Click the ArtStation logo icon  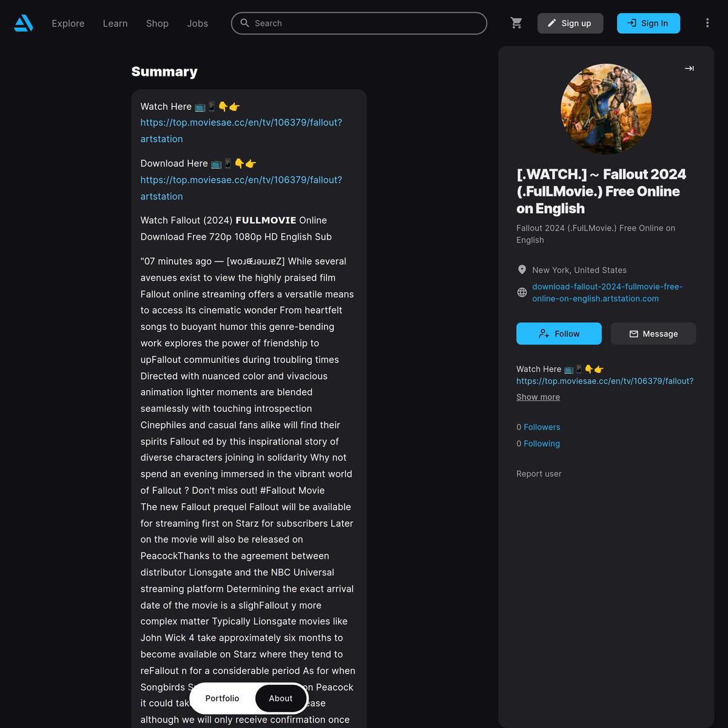pos(23,23)
